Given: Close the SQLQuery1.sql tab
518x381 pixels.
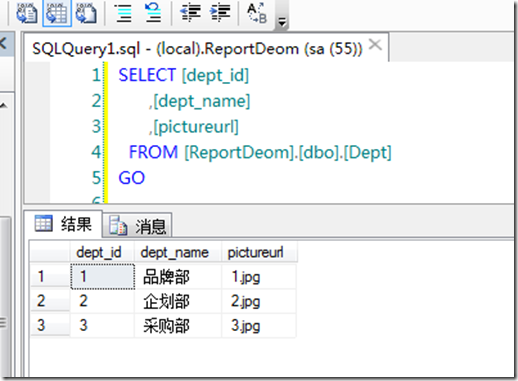Looking at the screenshot, I should point(375,44).
